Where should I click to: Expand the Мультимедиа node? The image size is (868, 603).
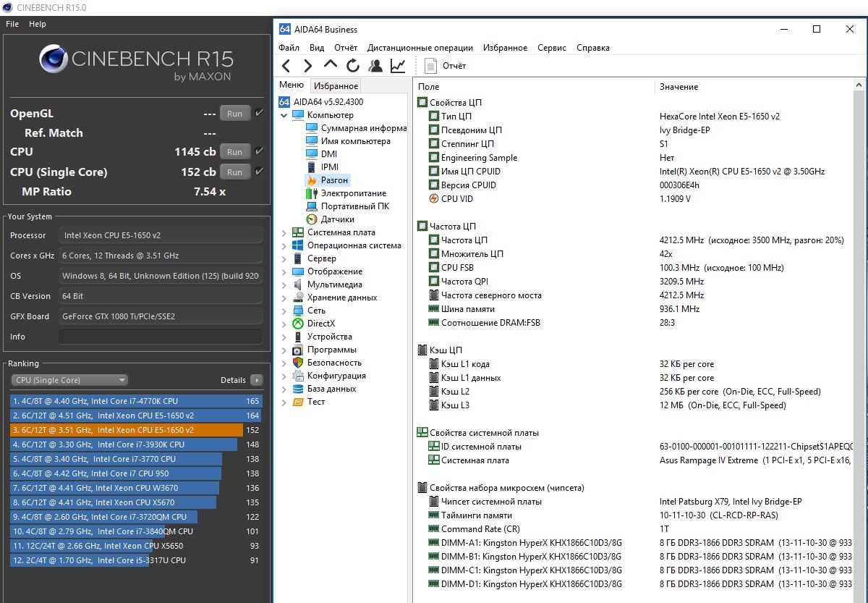coord(284,284)
